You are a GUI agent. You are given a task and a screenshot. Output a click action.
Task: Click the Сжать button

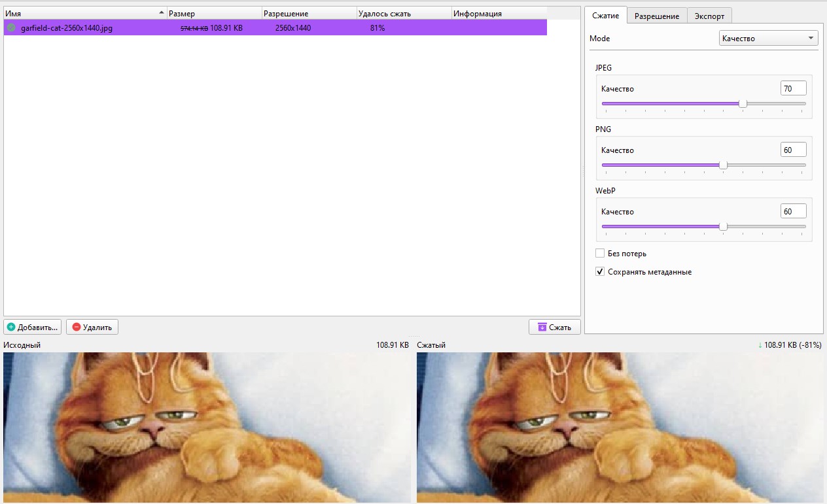coord(555,327)
